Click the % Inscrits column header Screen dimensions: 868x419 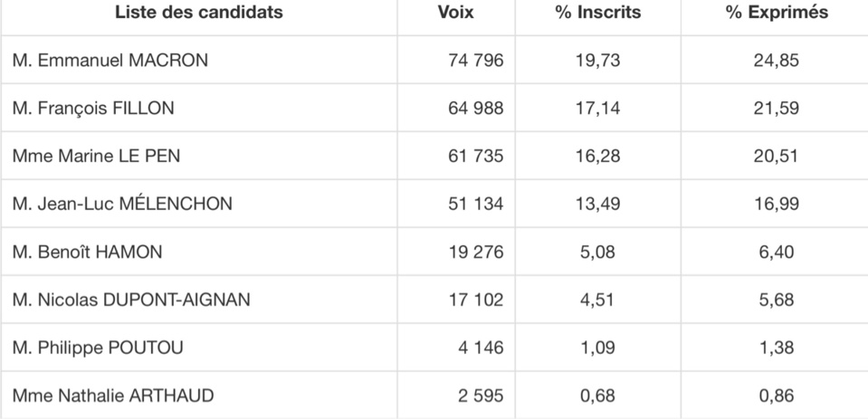(x=597, y=13)
